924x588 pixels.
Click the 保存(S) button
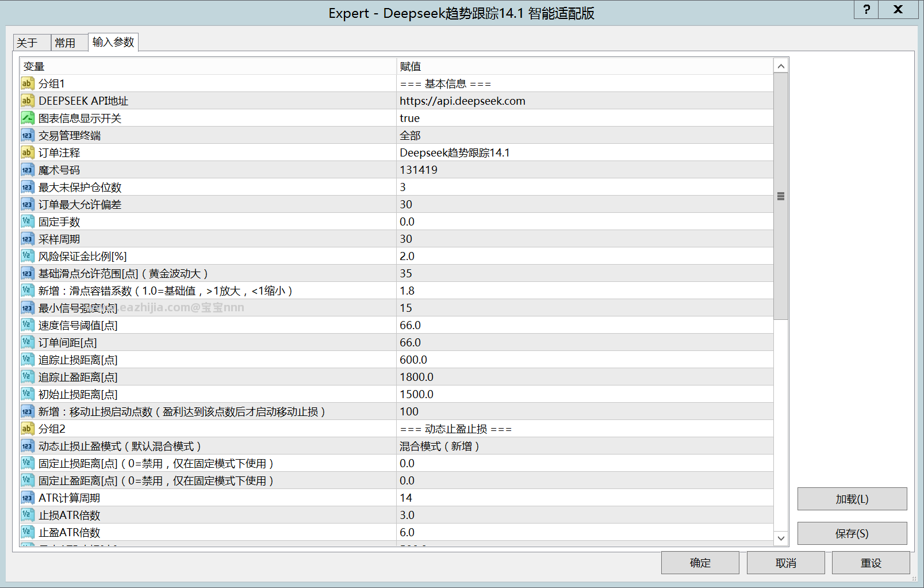(x=852, y=533)
